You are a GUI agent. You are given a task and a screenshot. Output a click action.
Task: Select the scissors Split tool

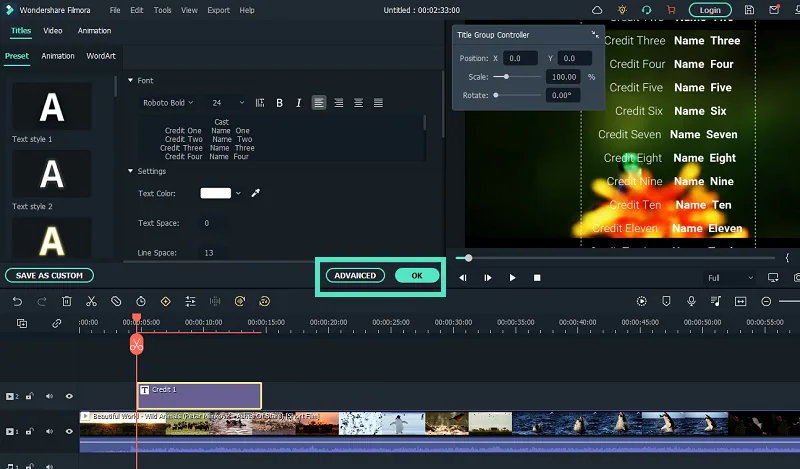91,302
